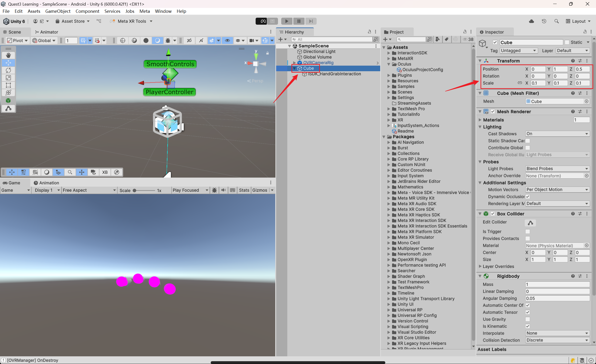This screenshot has width=596, height=364.
Task: Select the Transform tool
Action: tap(8, 93)
